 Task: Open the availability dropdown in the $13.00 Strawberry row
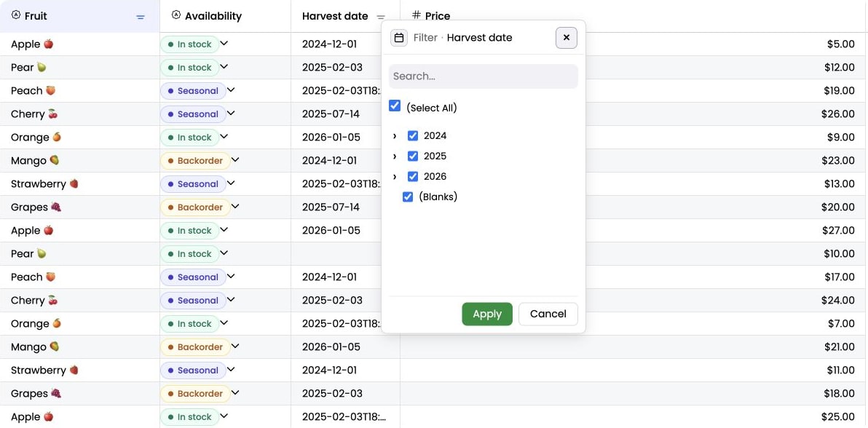pos(231,183)
